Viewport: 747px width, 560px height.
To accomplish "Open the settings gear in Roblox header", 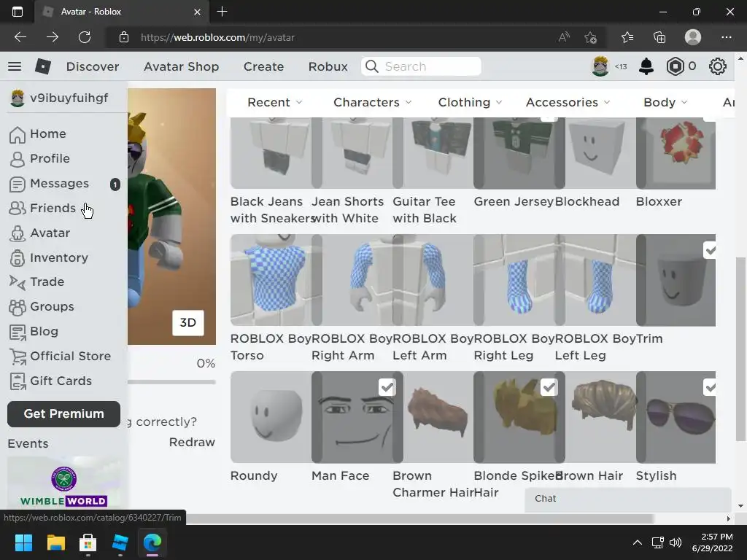I will [718, 66].
